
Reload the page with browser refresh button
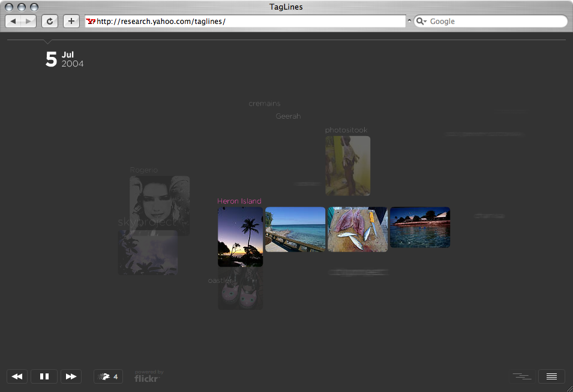click(50, 22)
